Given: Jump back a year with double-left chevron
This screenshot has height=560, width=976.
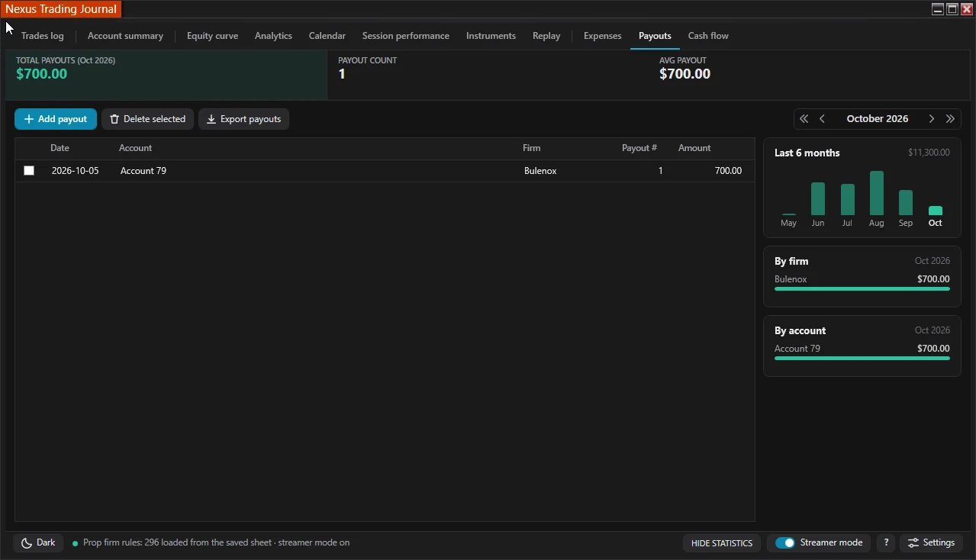Looking at the screenshot, I should [x=804, y=119].
